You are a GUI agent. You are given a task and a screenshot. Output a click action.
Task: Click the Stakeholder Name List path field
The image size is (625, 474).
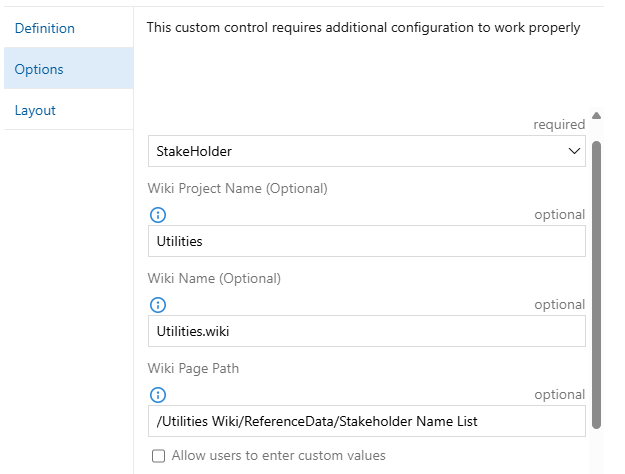coord(366,421)
